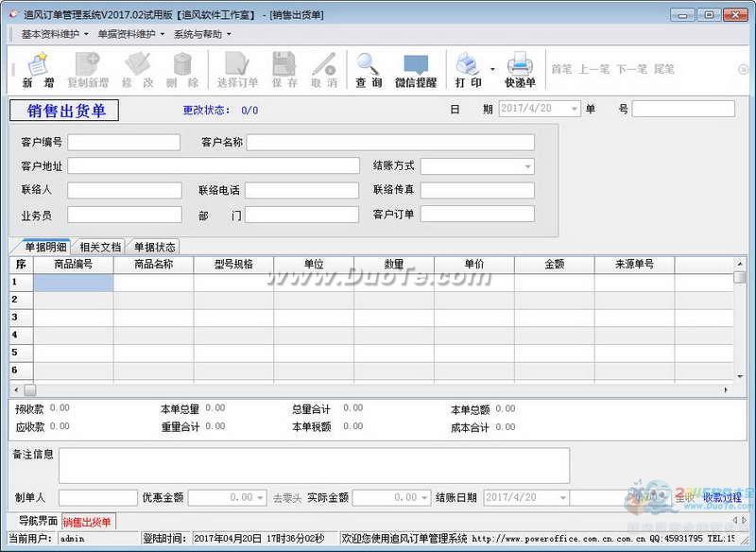756x552 pixels.
Task: Open the dropdown arrow beside 打印
Action: (492, 69)
